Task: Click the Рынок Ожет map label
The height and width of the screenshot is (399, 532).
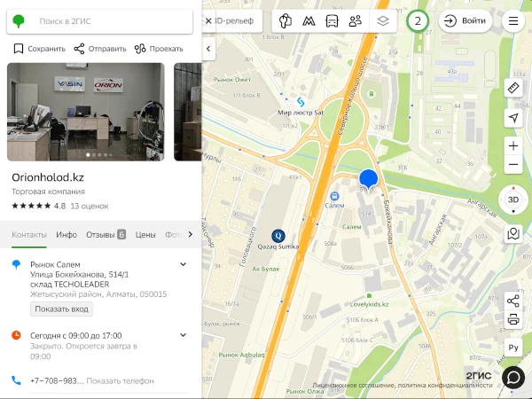Action: (x=232, y=80)
